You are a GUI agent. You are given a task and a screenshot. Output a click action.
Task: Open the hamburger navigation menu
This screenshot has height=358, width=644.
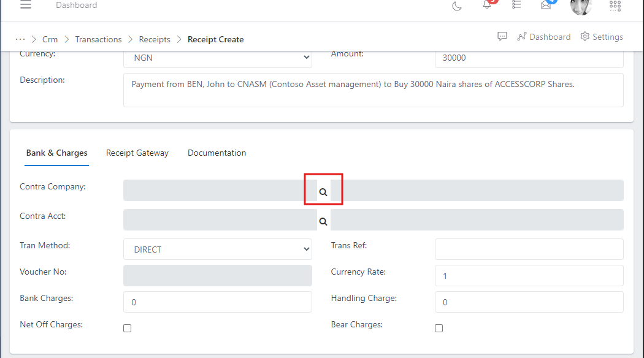pos(25,5)
